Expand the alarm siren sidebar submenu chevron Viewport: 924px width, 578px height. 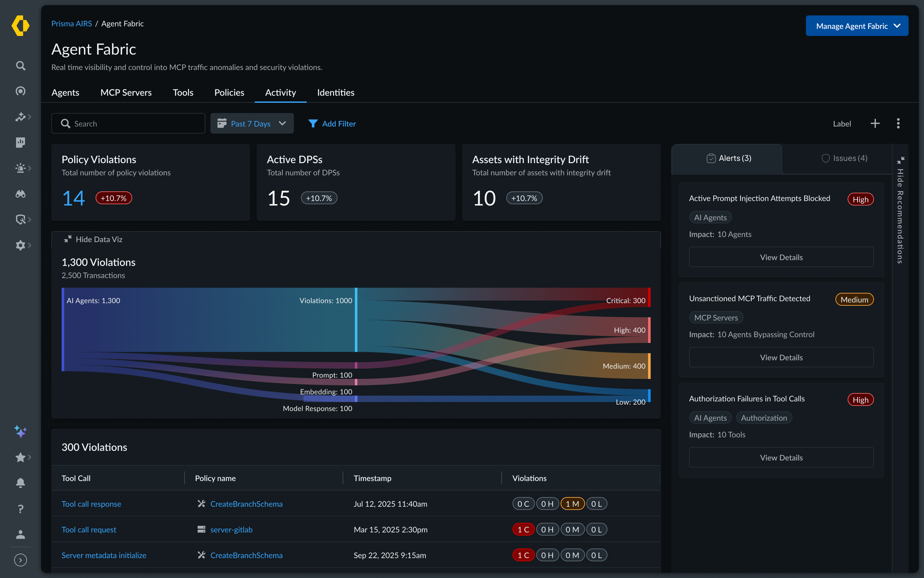tap(30, 168)
